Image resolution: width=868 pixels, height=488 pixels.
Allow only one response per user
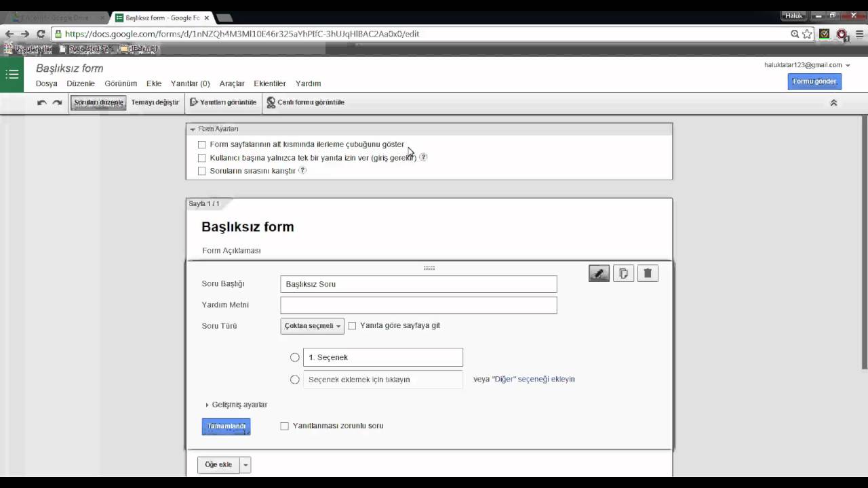(x=201, y=158)
